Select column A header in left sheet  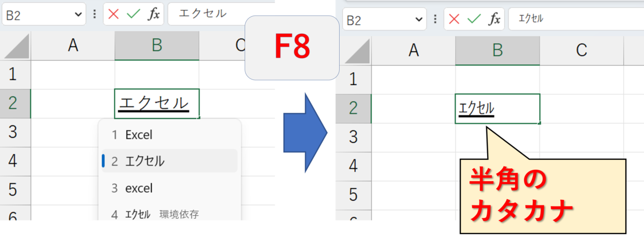coord(73,46)
